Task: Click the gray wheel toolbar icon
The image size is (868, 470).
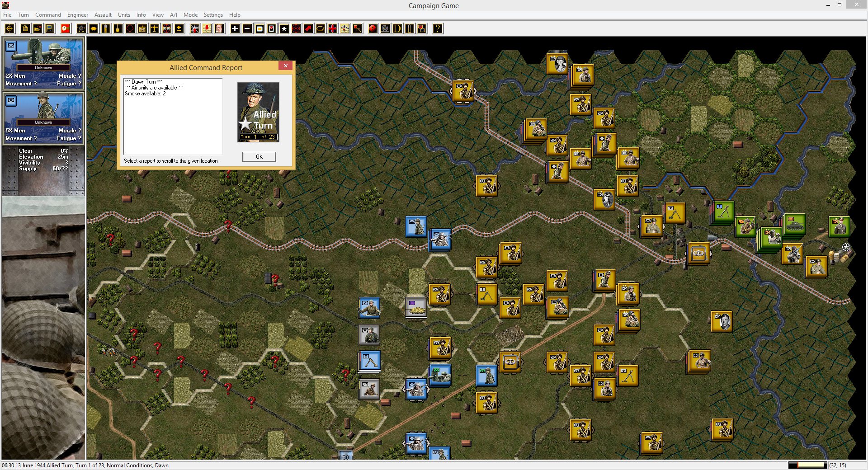Action: click(385, 28)
